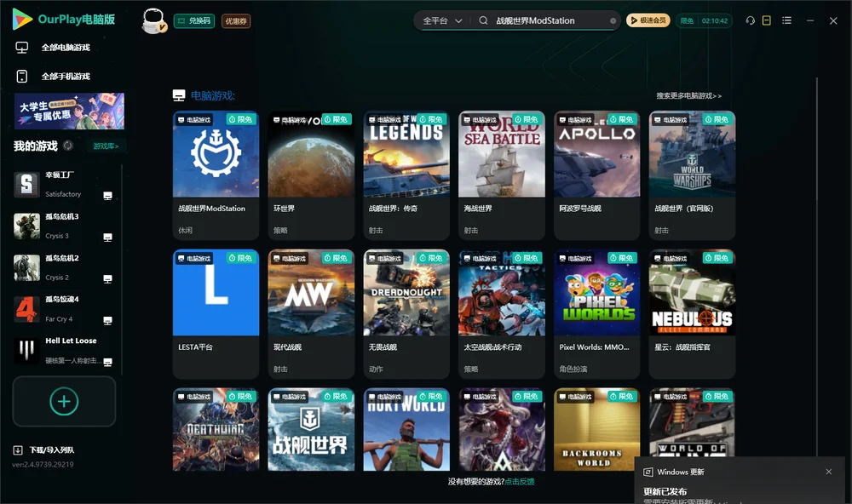The image size is (852, 504).
Task: Open the Dreadnought 无畏战舰 game cover
Action: 406,292
